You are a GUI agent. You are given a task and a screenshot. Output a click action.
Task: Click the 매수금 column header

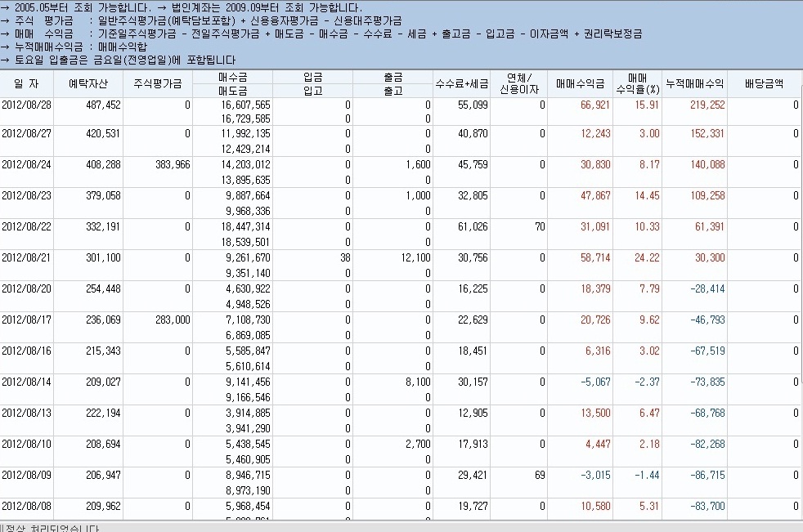pos(232,77)
